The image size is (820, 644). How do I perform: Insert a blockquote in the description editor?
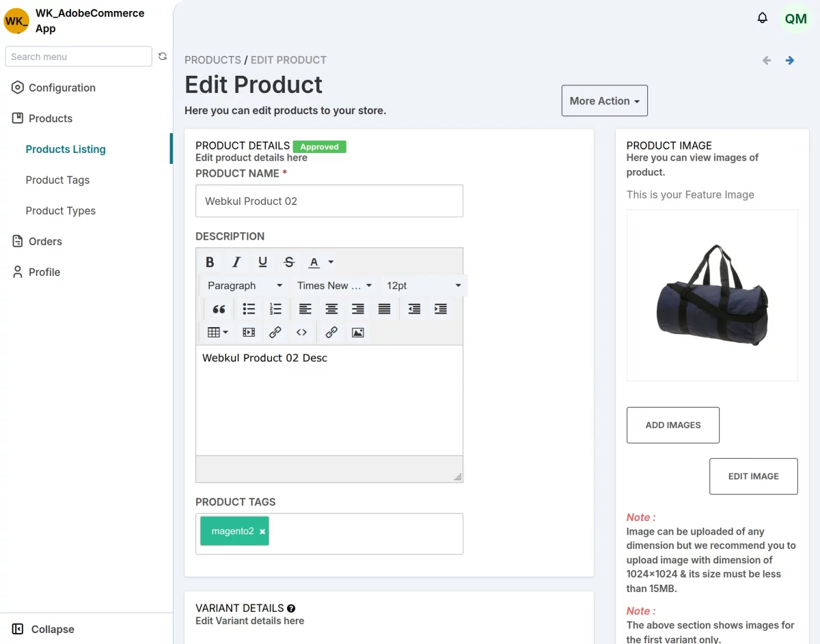[219, 309]
